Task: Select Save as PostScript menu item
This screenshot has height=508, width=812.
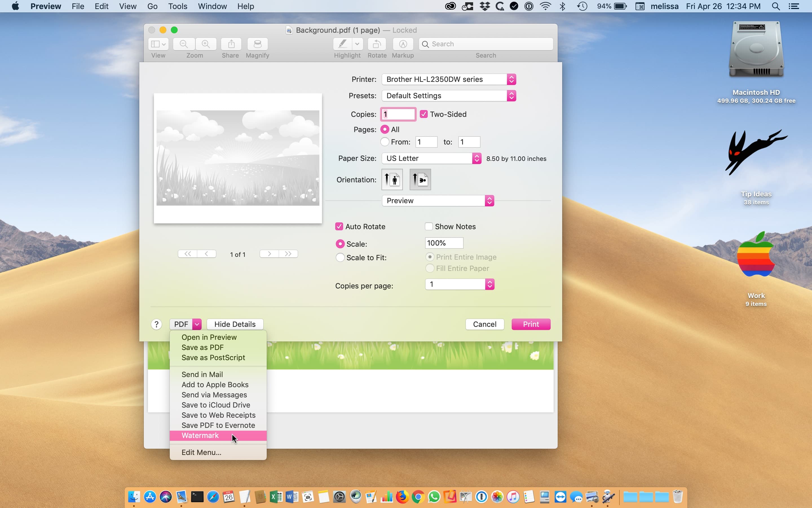Action: click(x=218, y=358)
